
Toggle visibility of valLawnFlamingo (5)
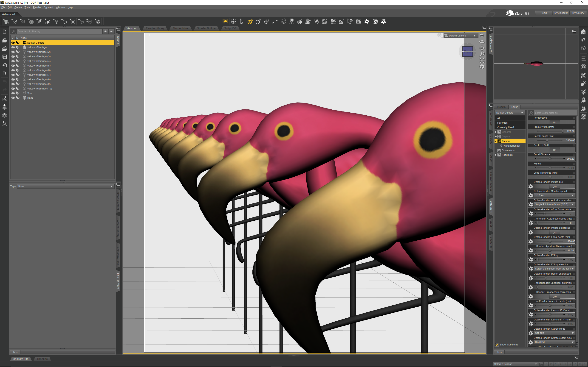click(13, 66)
